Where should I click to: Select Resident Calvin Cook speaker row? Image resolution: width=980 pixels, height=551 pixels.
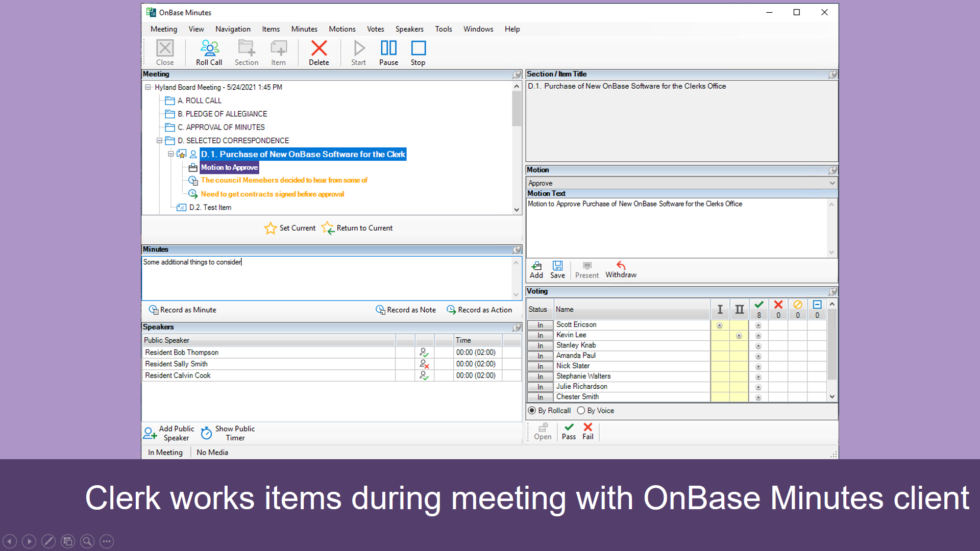[332, 375]
